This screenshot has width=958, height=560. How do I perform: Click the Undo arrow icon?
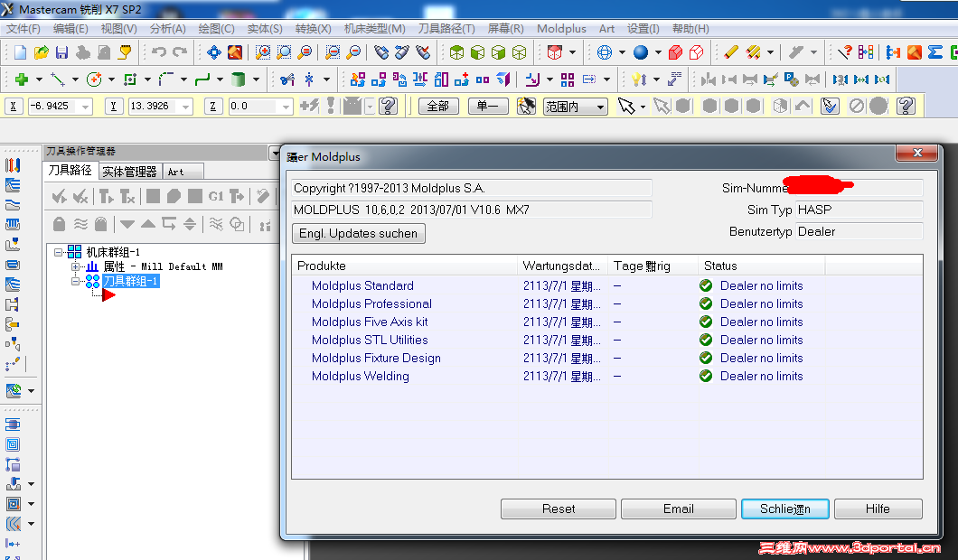(159, 52)
